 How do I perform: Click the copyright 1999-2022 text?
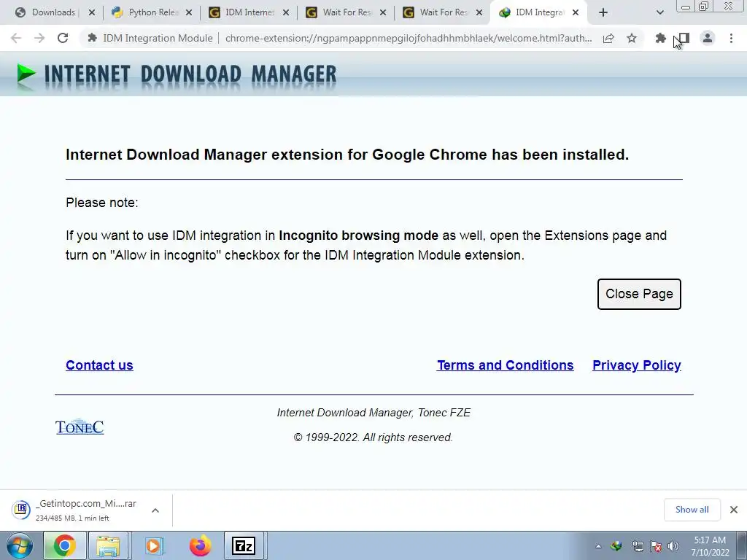click(373, 437)
